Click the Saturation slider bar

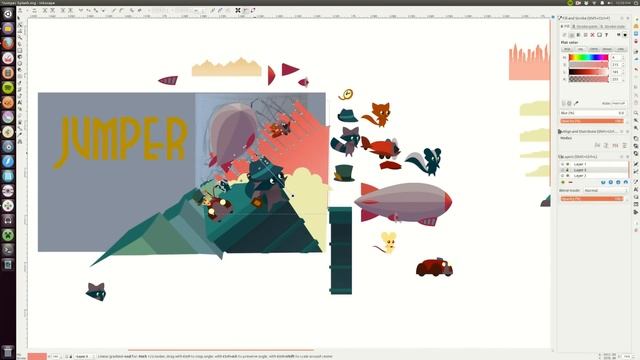coord(589,65)
